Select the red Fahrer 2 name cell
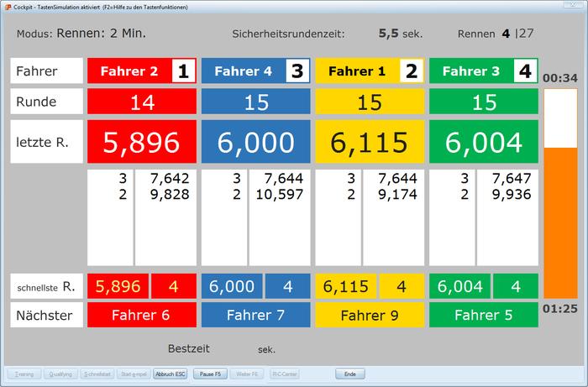The width and height of the screenshot is (588, 387). (129, 71)
